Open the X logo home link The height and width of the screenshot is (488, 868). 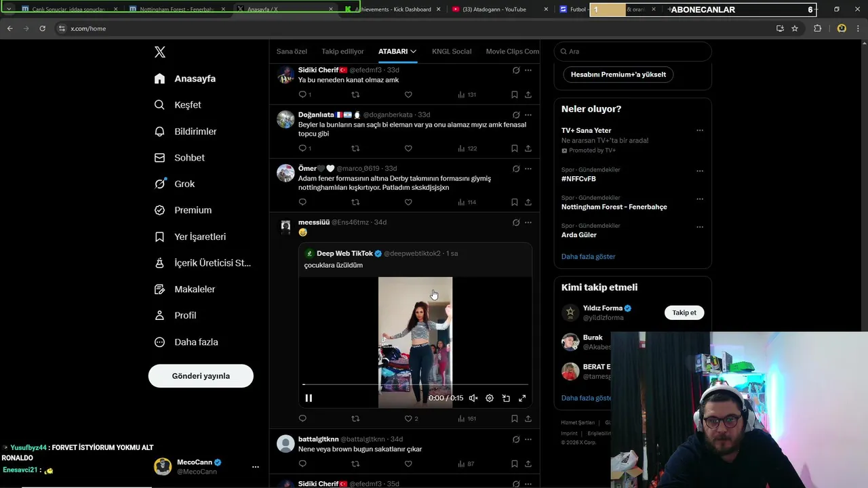[159, 52]
